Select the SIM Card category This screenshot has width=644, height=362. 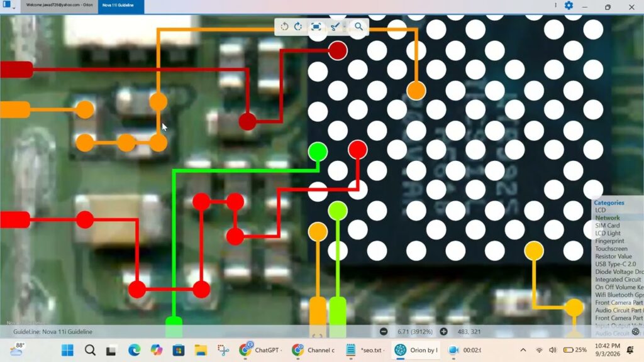(x=607, y=226)
